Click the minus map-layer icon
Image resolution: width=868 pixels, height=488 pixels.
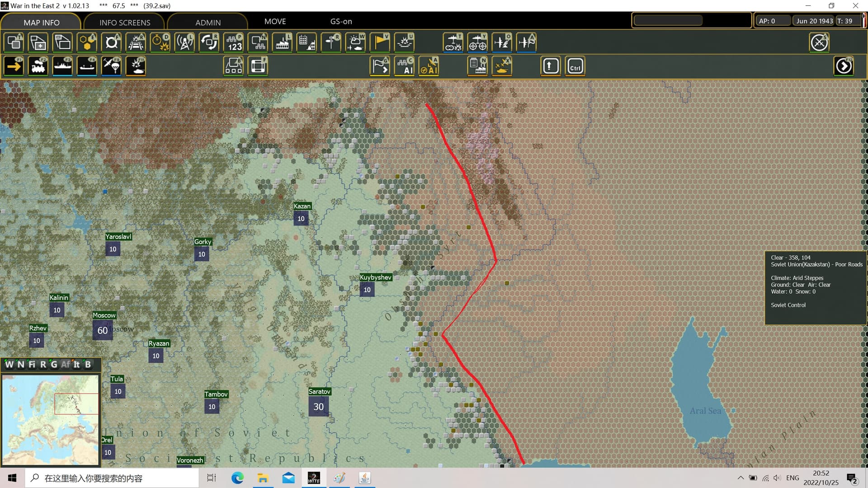coord(63,42)
